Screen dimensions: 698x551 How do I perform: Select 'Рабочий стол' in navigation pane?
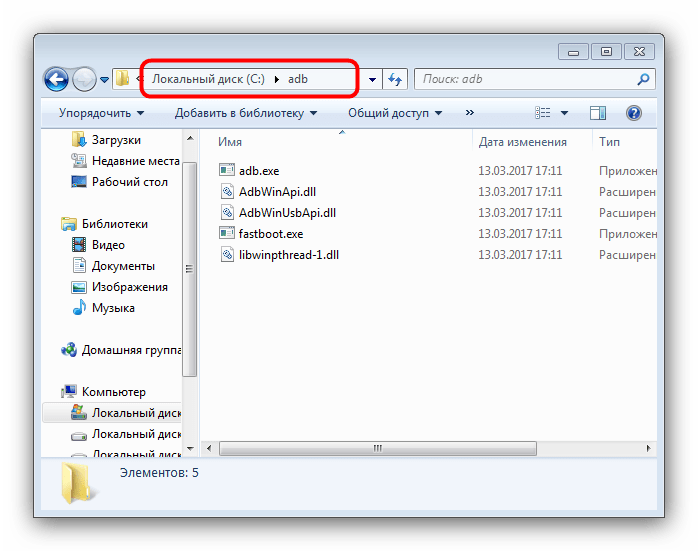130,182
